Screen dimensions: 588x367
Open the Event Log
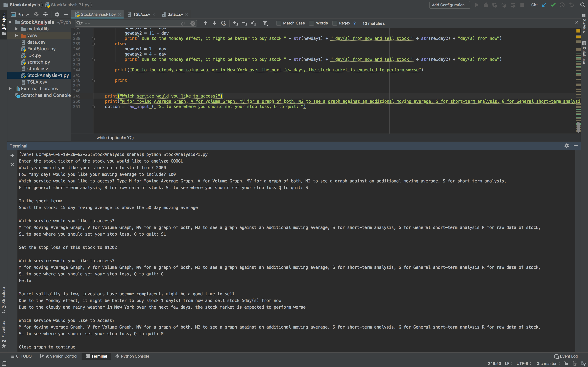coord(566,356)
